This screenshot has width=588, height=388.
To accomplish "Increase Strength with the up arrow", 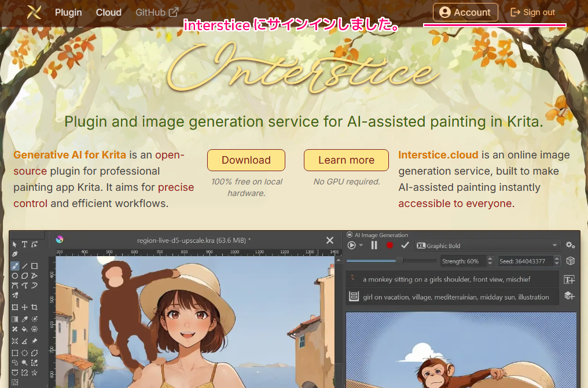I will click(490, 258).
